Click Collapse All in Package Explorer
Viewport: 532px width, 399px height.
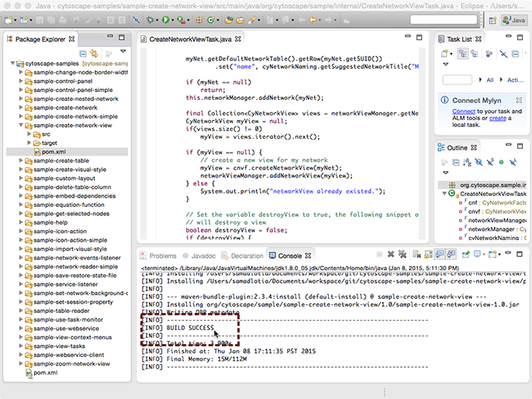pos(84,53)
